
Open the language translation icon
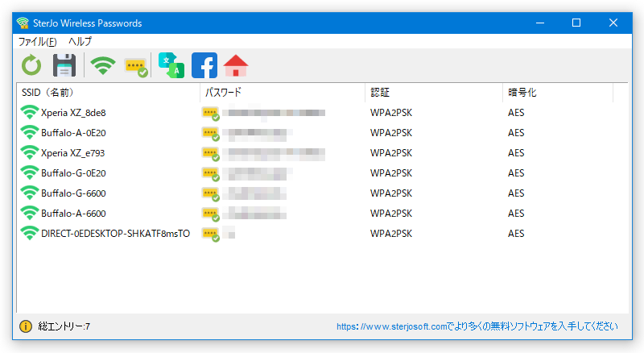click(x=171, y=65)
